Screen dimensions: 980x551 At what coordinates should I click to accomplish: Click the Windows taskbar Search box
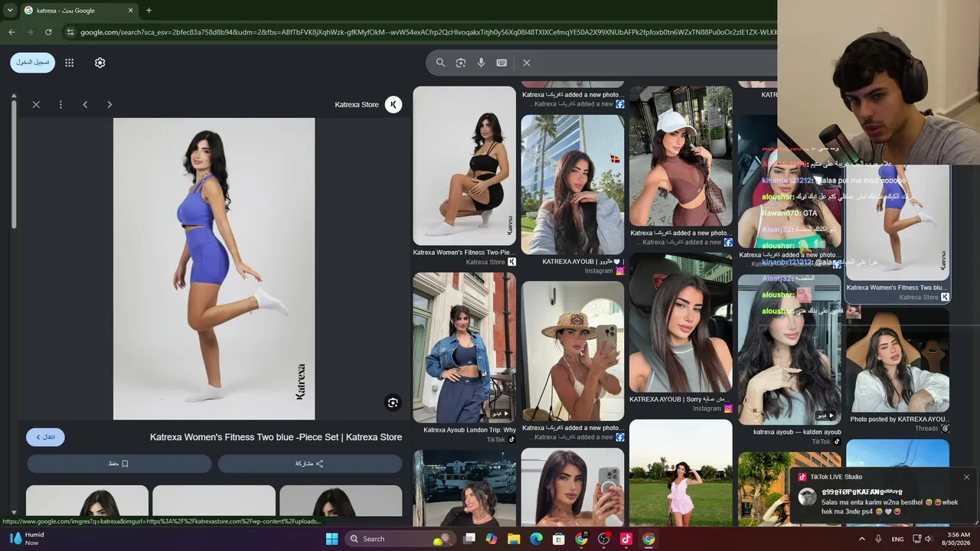point(400,539)
